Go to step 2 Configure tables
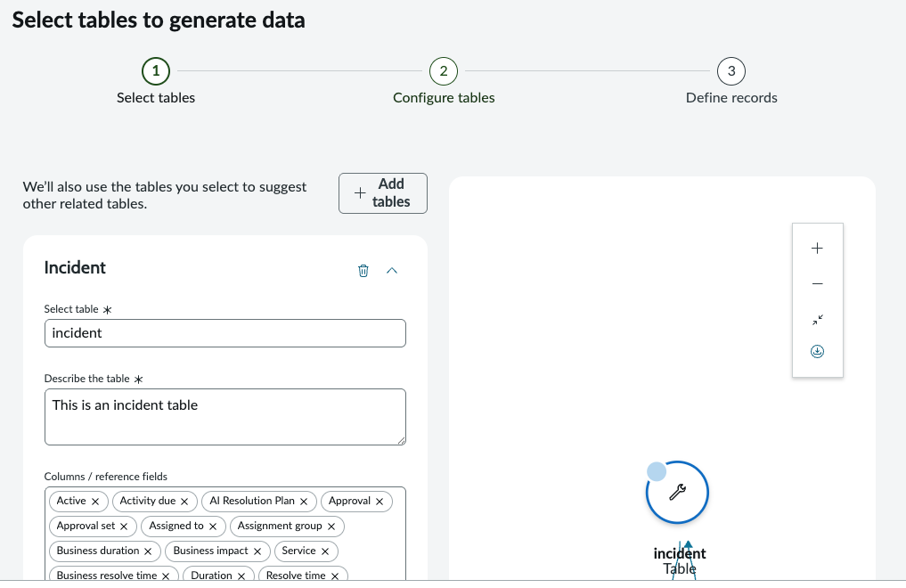Image resolution: width=906 pixels, height=588 pixels. point(443,71)
